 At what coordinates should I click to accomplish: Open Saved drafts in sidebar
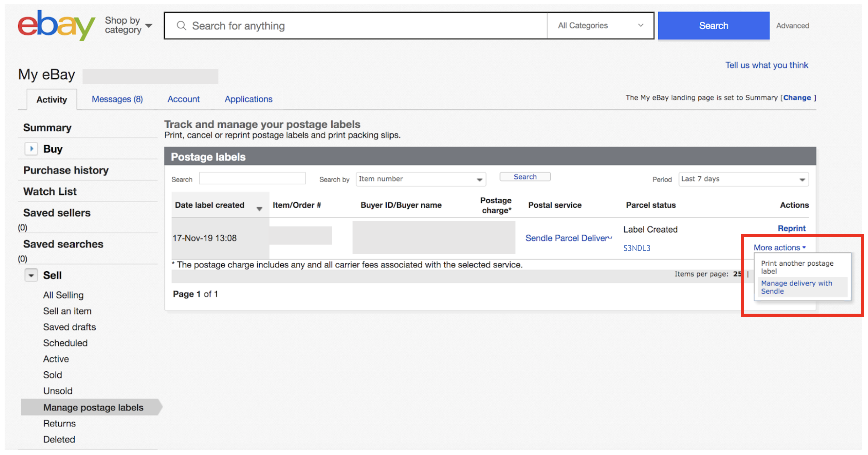[69, 327]
